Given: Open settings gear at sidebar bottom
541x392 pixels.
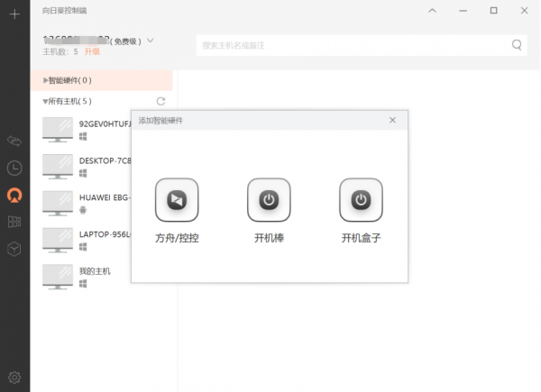Looking at the screenshot, I should [14, 377].
